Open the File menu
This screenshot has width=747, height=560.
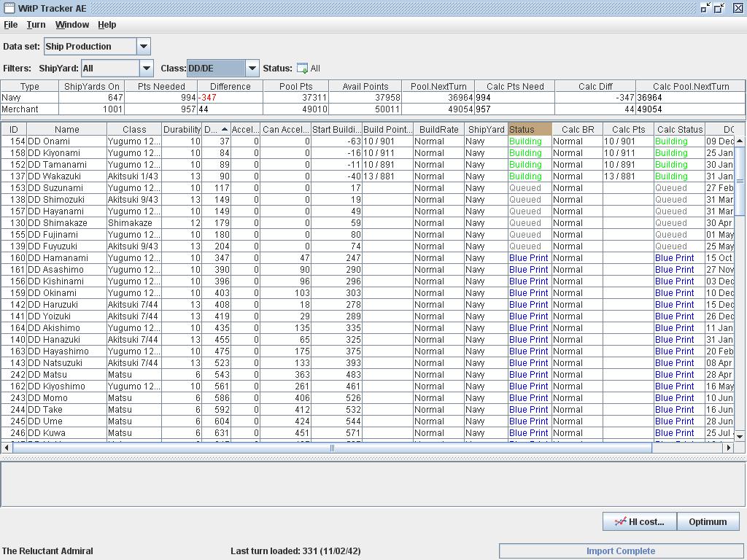pos(11,25)
